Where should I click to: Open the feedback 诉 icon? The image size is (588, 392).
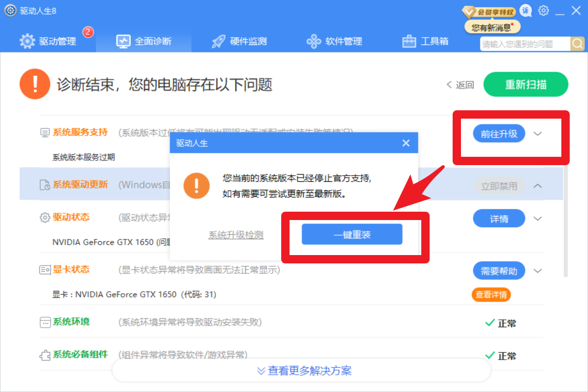(x=526, y=10)
